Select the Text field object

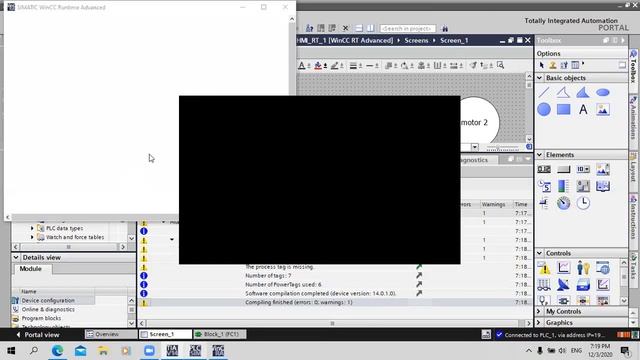coord(583,109)
